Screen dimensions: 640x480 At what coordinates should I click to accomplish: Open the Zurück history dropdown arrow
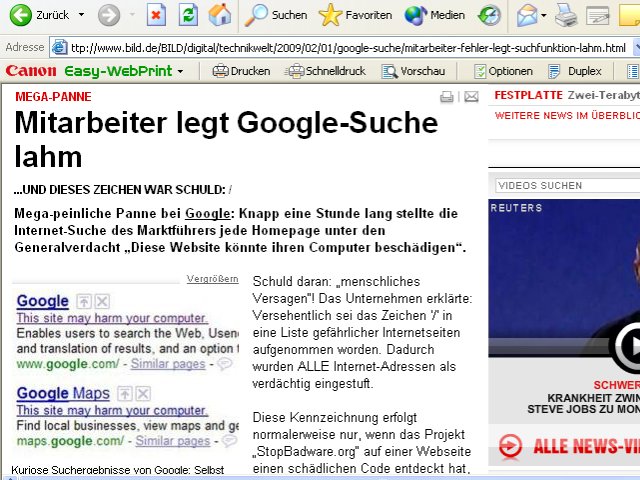pos(82,15)
